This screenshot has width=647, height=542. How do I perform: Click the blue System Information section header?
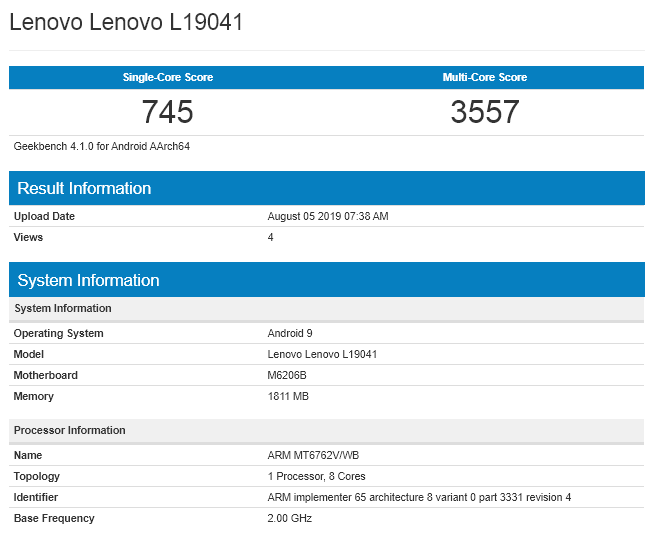coord(88,280)
